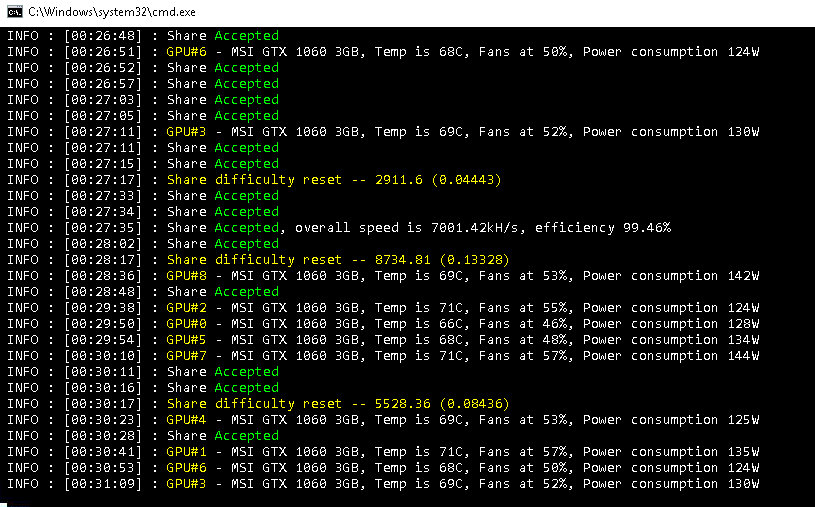Click the window title C:\Windows\system32\cmd.exe
815x507 pixels.
click(112, 11)
